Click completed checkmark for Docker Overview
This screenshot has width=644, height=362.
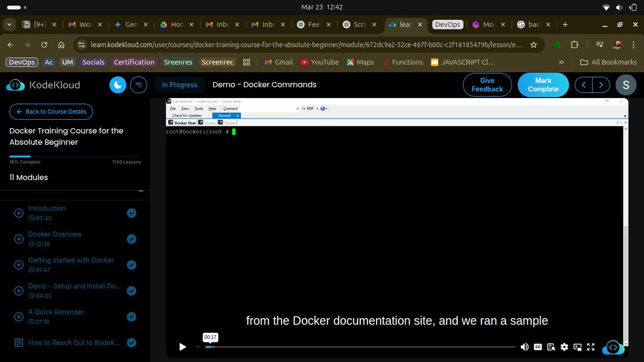click(x=131, y=239)
